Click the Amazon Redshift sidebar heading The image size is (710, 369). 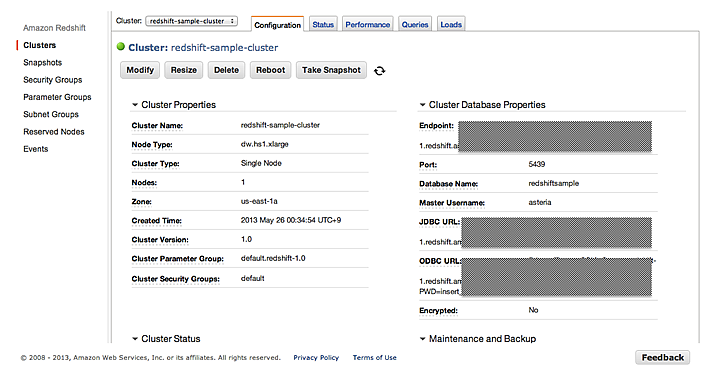(54, 28)
